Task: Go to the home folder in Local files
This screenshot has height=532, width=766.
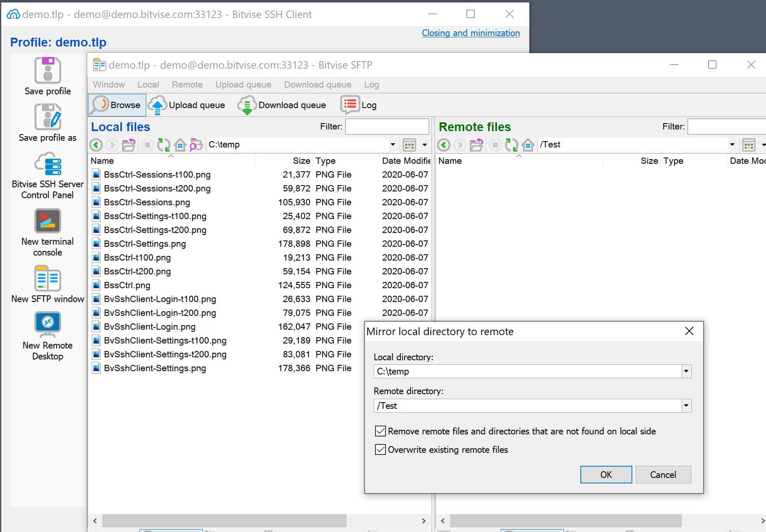Action: [x=180, y=145]
